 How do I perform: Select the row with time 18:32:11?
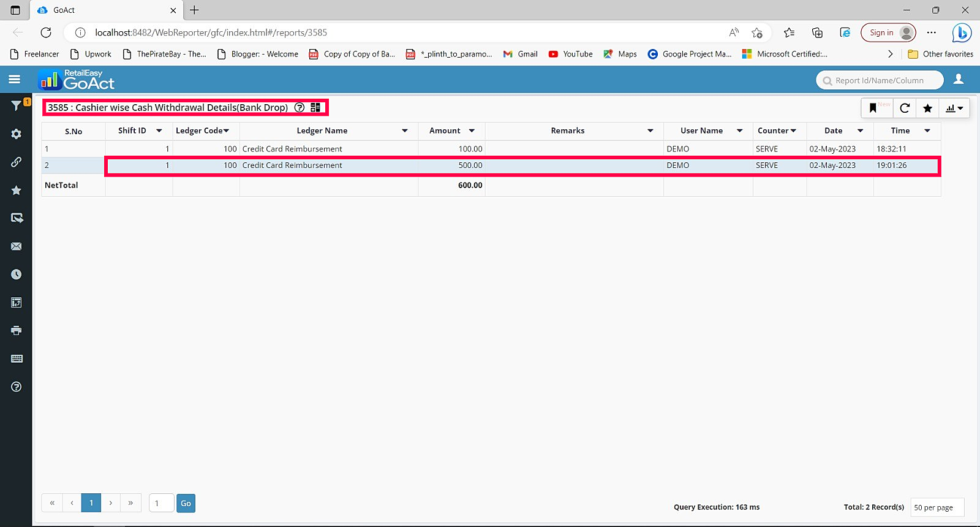coord(491,149)
